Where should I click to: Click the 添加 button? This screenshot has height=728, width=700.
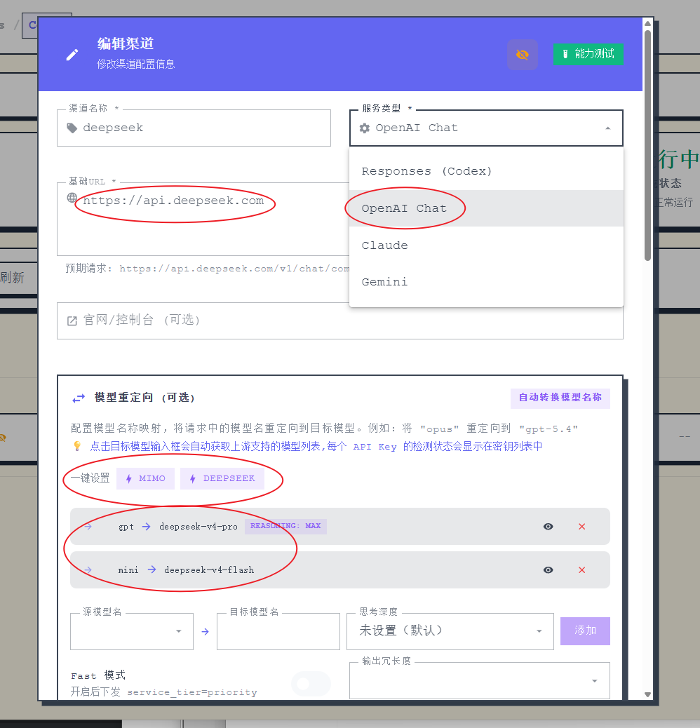tap(585, 631)
